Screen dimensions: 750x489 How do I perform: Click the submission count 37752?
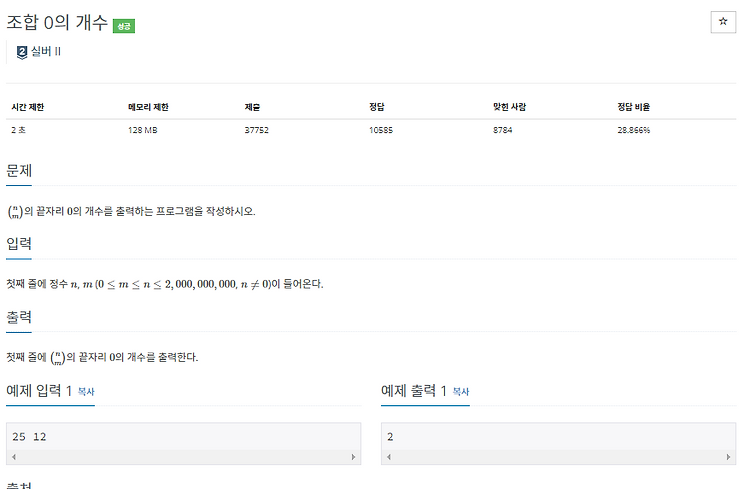pyautogui.click(x=256, y=130)
